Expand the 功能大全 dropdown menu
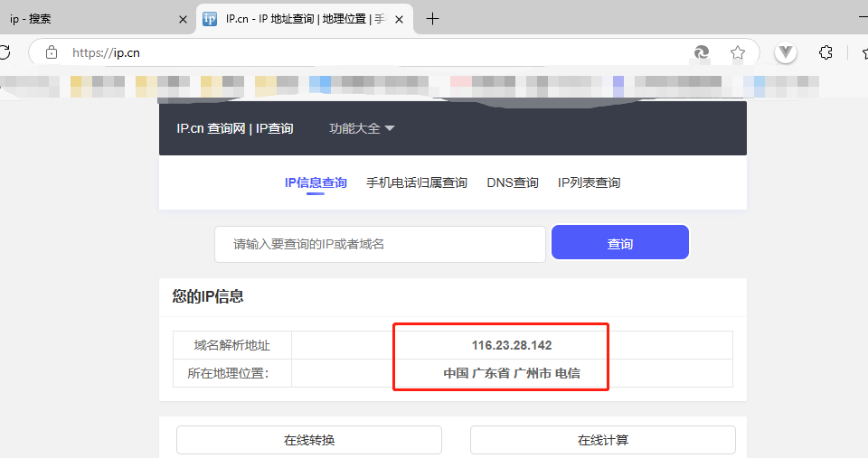 (x=362, y=128)
